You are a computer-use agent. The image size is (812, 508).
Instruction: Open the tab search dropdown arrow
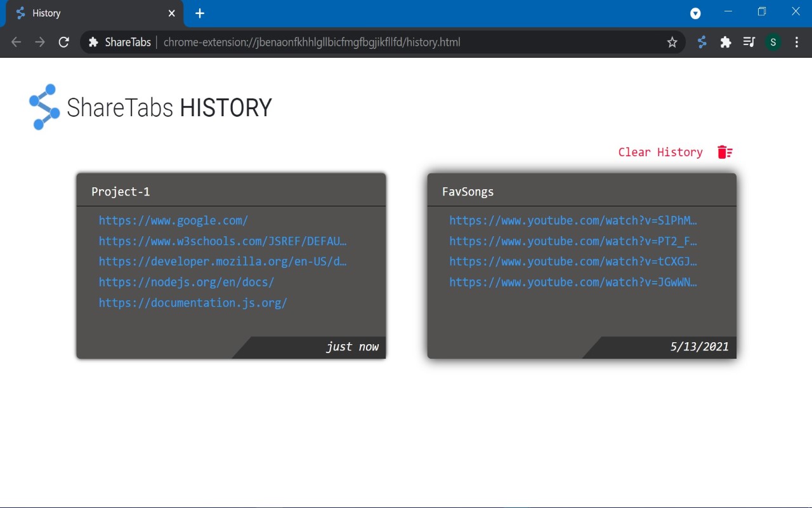coord(695,13)
